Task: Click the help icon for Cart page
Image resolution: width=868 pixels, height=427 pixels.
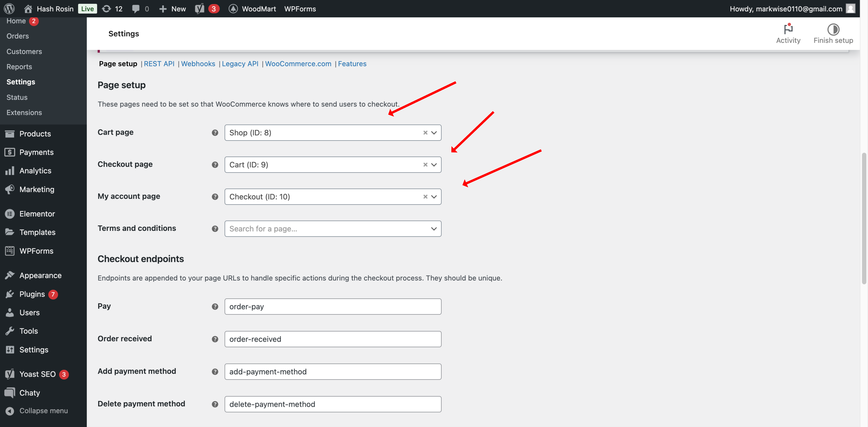Action: click(215, 133)
